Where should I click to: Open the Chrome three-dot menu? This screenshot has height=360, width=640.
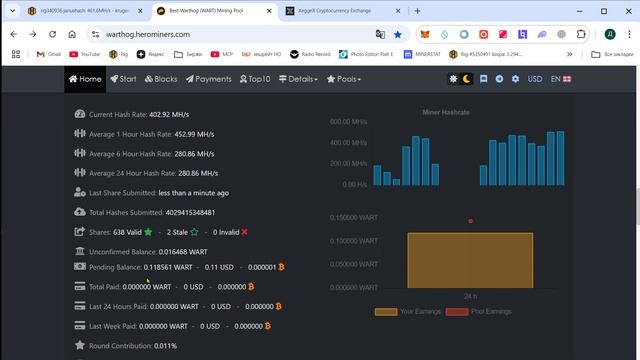(x=629, y=34)
